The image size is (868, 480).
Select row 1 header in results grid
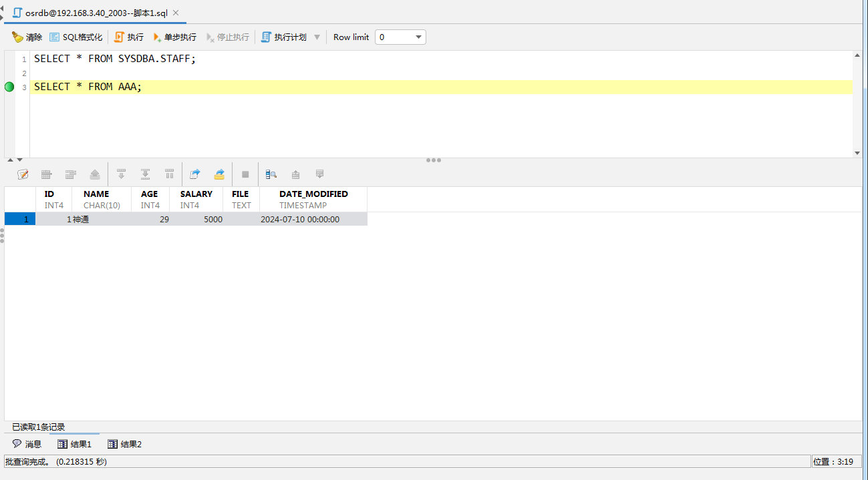point(20,219)
